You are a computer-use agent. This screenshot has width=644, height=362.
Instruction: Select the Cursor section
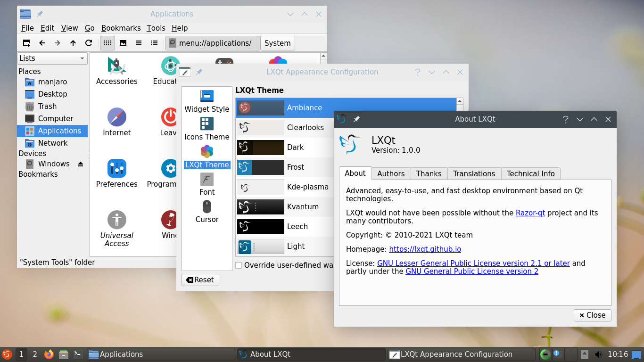pos(207,212)
